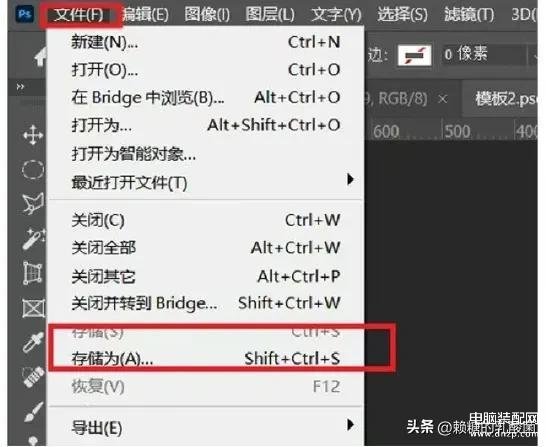This screenshot has width=549, height=447.
Task: Open the 编辑(E) menu
Action: (x=146, y=15)
